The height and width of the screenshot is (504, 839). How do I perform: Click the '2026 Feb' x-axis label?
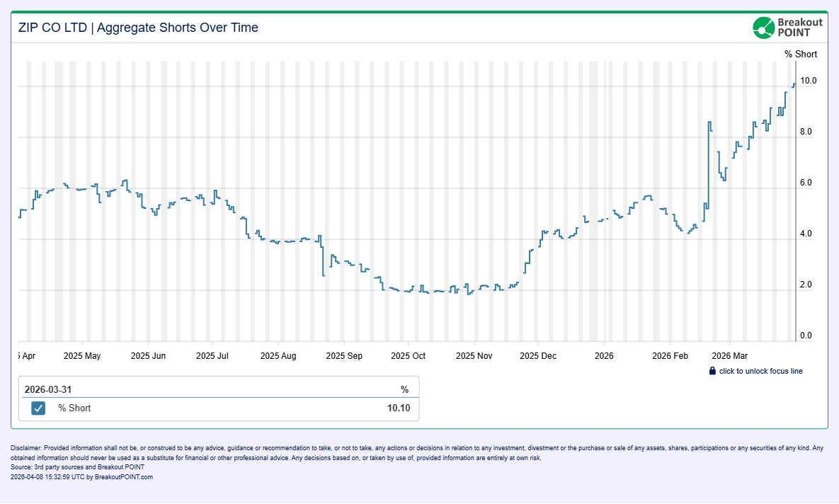(x=670, y=356)
